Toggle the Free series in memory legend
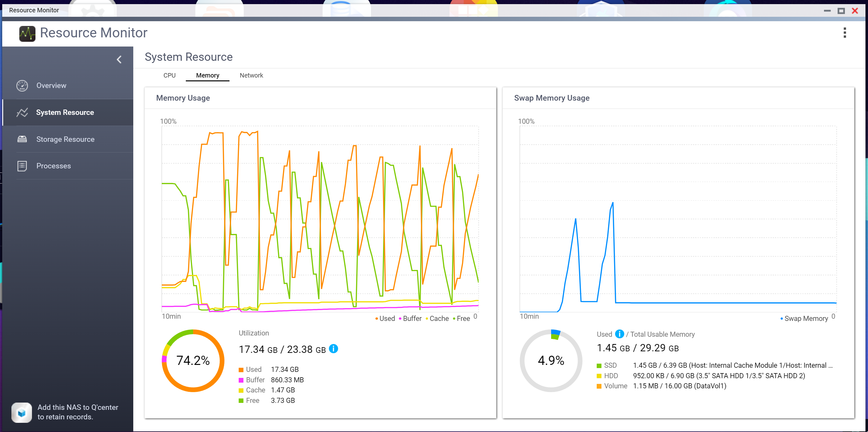This screenshot has width=868, height=432. pos(462,318)
